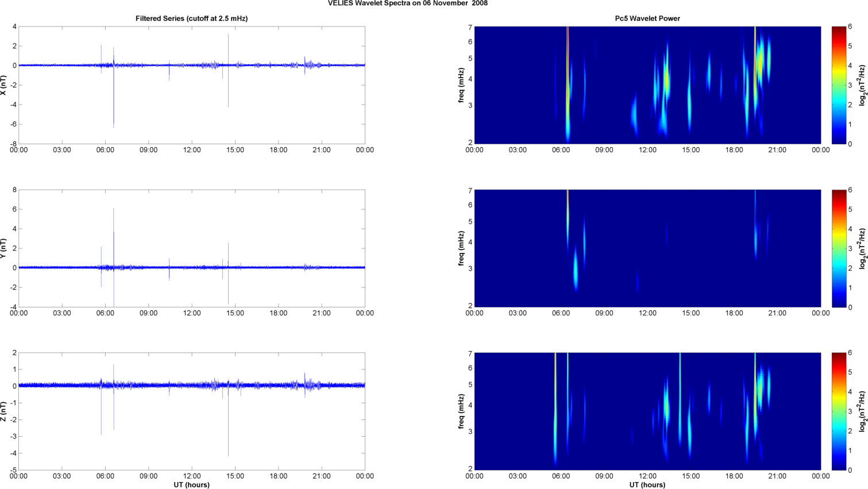Click the "-5" tick on the Z (nT) axis
The height and width of the screenshot is (489, 868).
point(13,470)
